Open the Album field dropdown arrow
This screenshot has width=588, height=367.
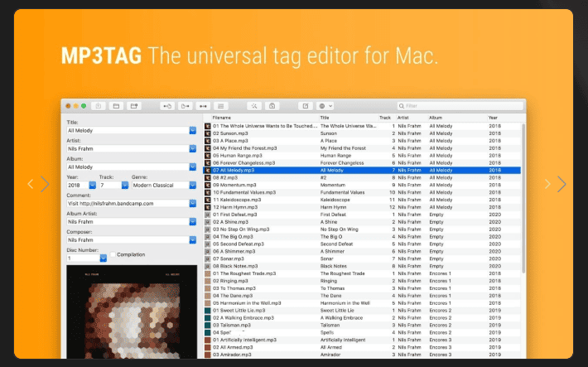click(x=193, y=167)
